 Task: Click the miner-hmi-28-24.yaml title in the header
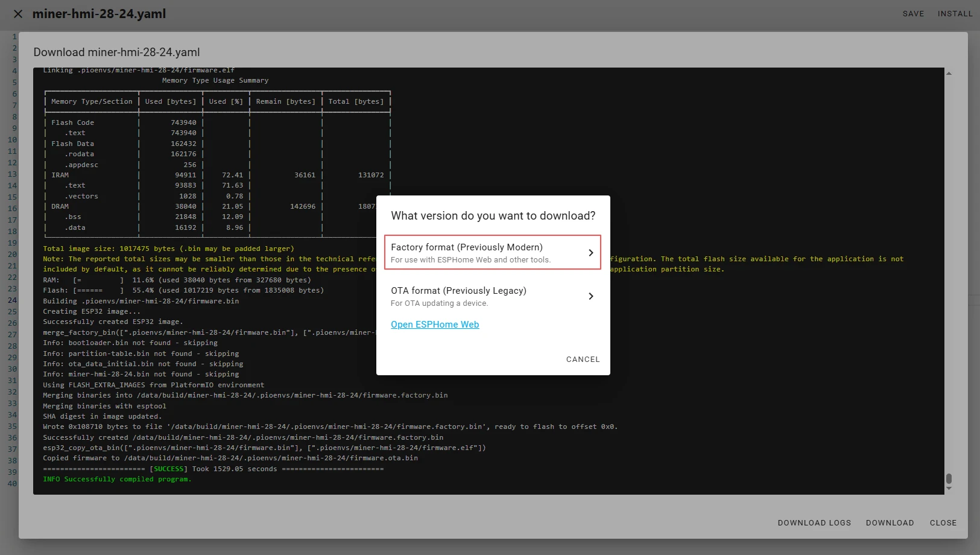coord(99,14)
